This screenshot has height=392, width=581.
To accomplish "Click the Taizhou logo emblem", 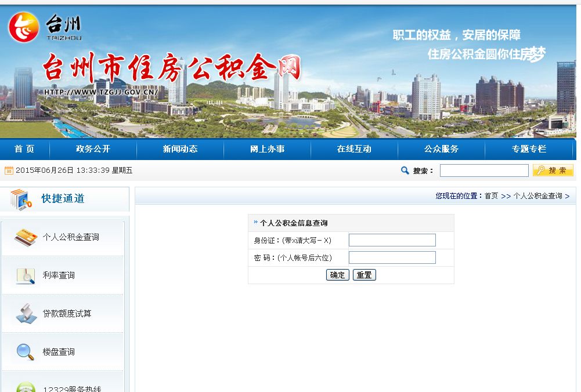I will [x=24, y=27].
